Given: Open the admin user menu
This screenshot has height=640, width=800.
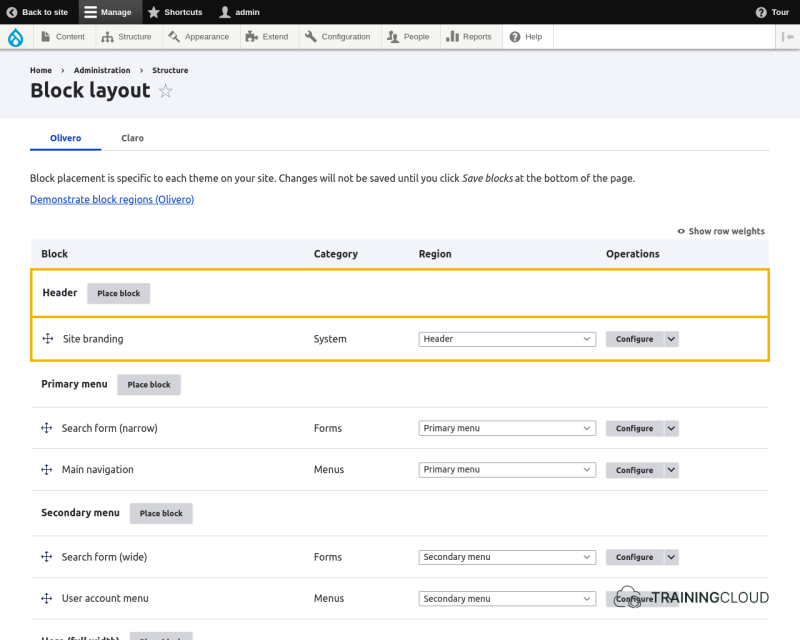Looking at the screenshot, I should coord(239,12).
